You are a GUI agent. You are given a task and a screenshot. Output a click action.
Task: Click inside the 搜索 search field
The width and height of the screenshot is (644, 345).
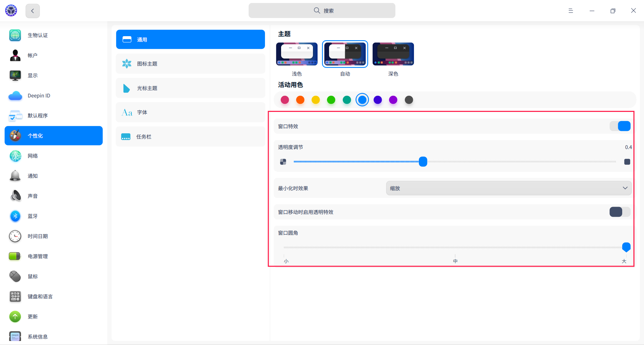click(x=322, y=10)
